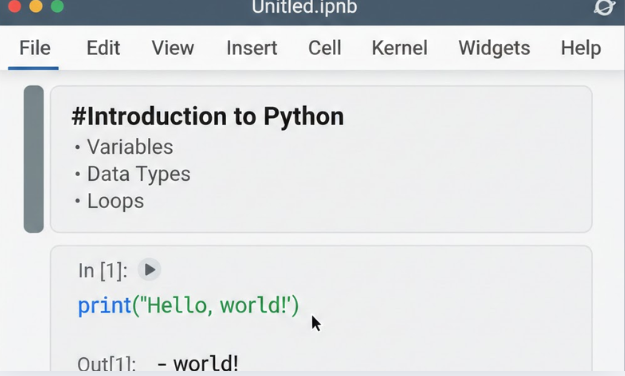Open the Help menu
The image size is (625, 376).
[581, 48]
